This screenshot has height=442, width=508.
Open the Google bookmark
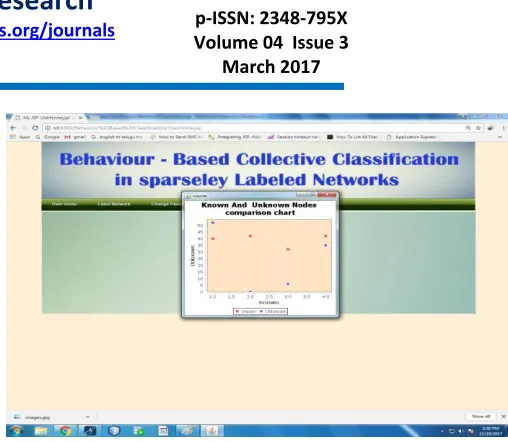tap(48, 137)
